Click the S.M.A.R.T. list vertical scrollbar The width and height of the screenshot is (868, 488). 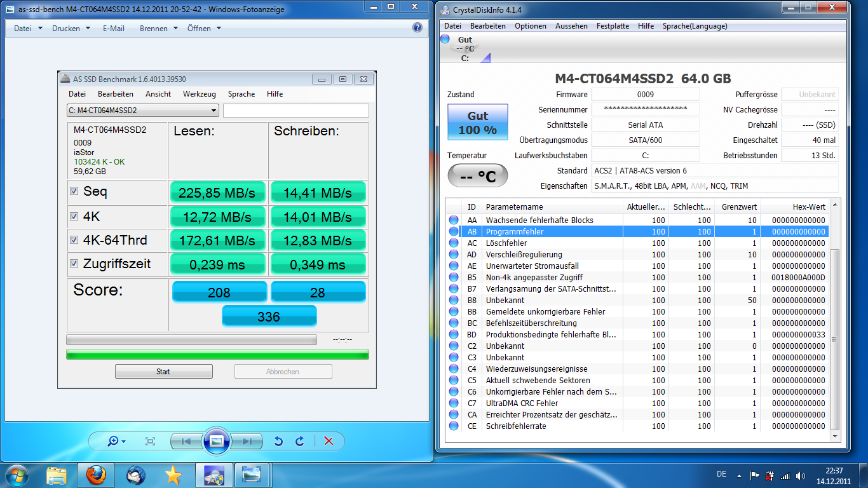[x=836, y=339]
